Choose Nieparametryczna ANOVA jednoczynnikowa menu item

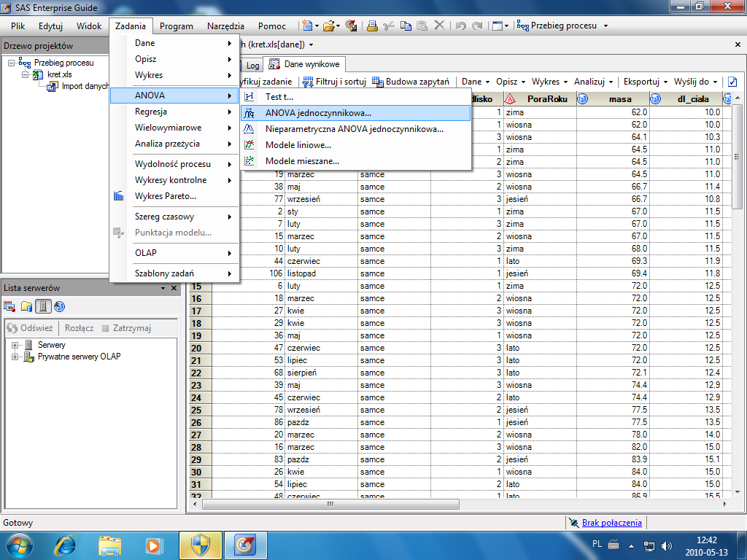(355, 129)
